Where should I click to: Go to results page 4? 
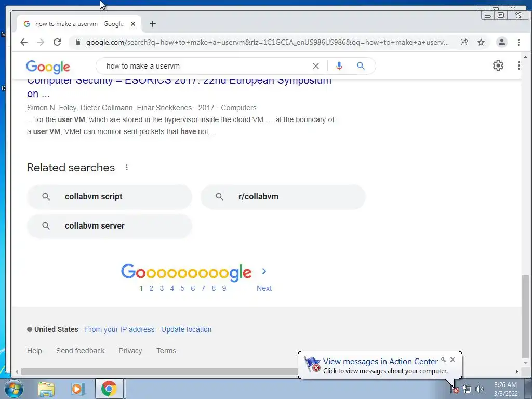(172, 288)
